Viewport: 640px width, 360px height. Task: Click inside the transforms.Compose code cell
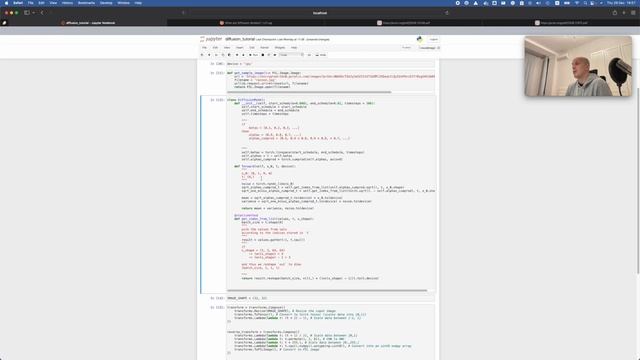tap(331, 331)
